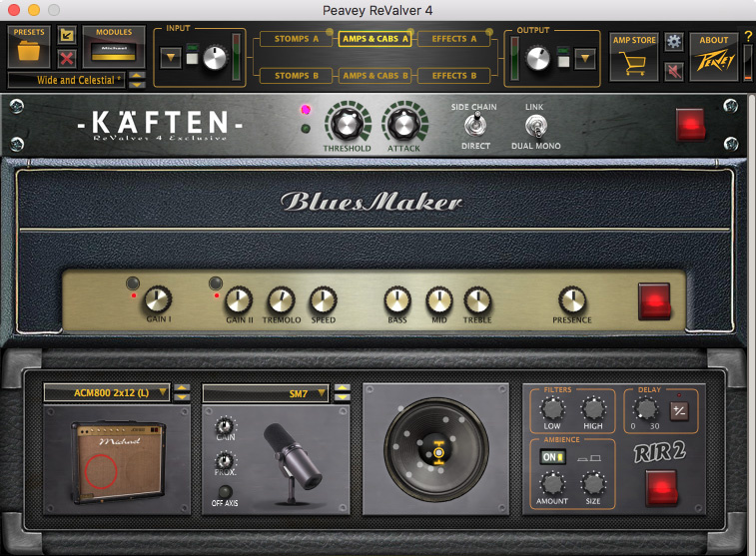Click the Filters Low knob
Screen dimensions: 756x556
552,409
